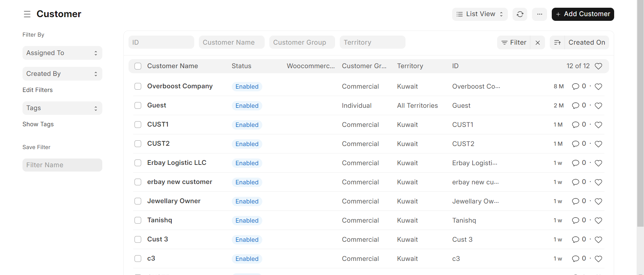Click the header heart liked-by icon
This screenshot has width=644, height=275.
pyautogui.click(x=598, y=66)
